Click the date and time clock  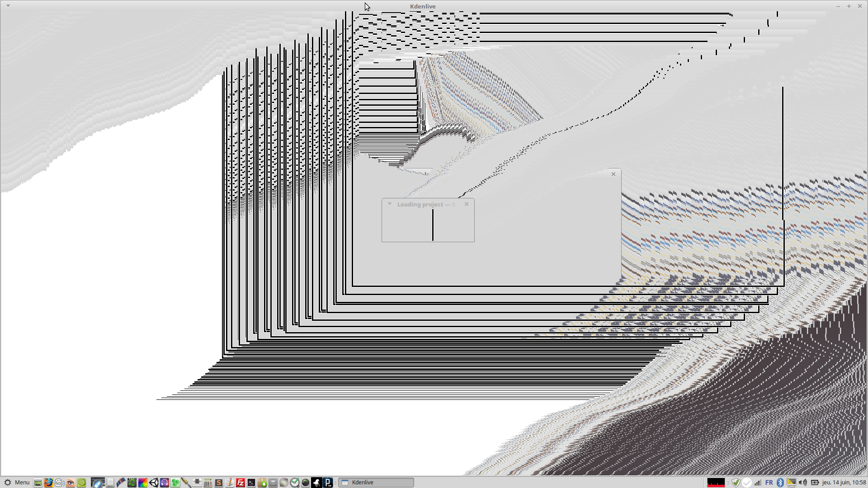(x=844, y=483)
